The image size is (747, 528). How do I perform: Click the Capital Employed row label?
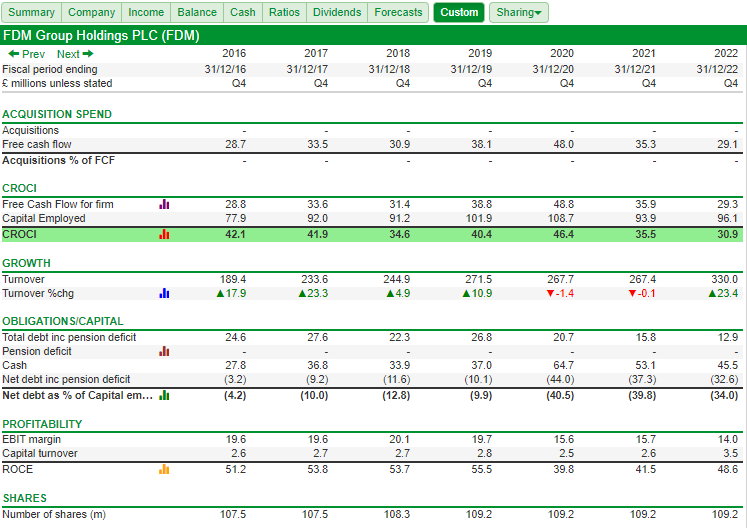(x=44, y=219)
